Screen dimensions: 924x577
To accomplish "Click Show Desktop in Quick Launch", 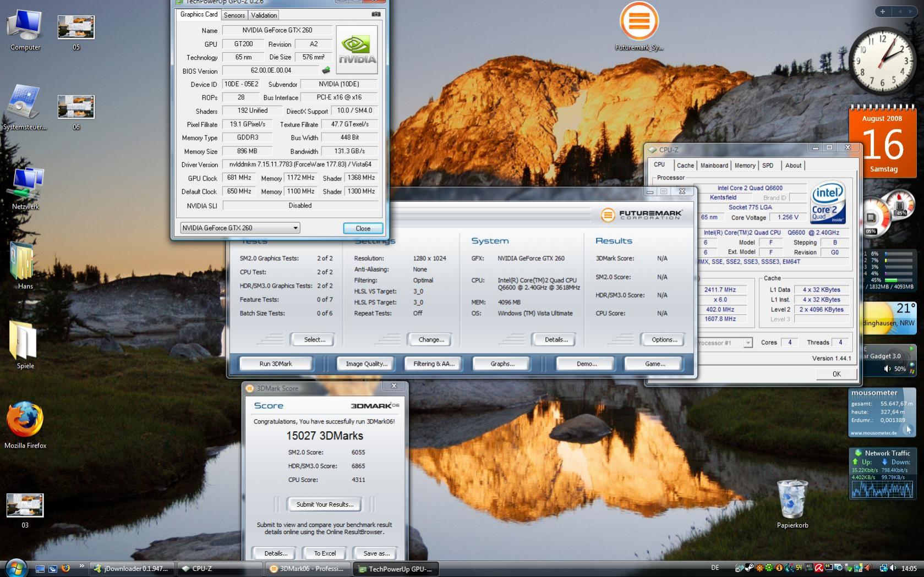I will click(x=40, y=569).
